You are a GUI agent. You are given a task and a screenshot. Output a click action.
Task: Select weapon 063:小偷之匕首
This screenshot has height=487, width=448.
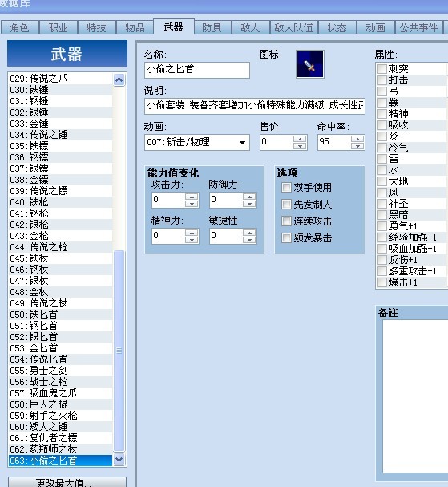click(60, 461)
